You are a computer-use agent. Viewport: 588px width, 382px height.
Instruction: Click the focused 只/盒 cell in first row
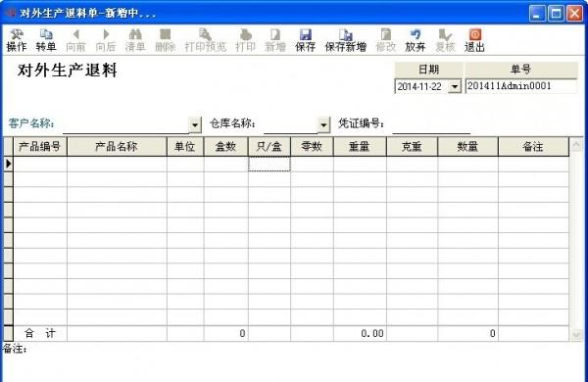click(x=269, y=164)
